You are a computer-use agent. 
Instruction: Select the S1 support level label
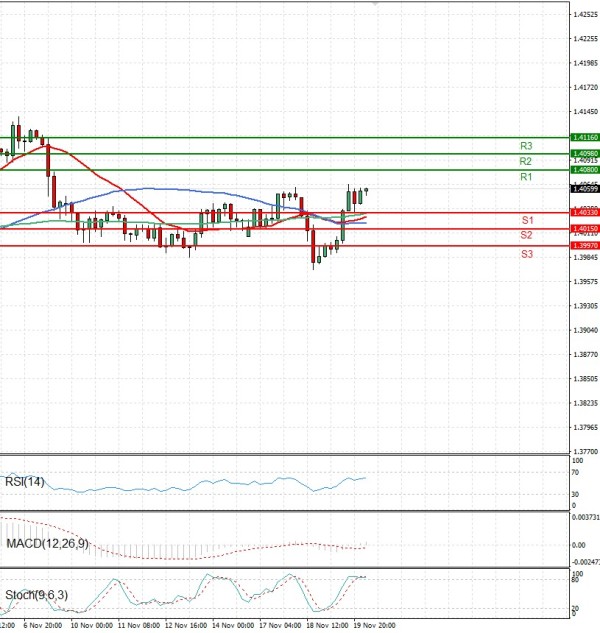tap(526, 219)
